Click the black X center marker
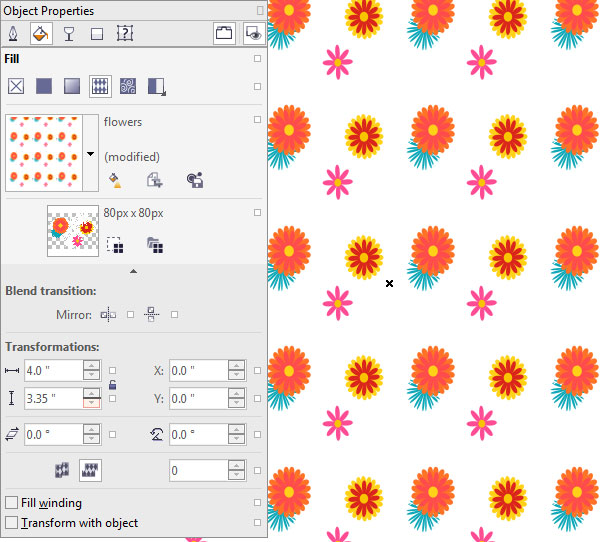The image size is (600, 542). [390, 284]
